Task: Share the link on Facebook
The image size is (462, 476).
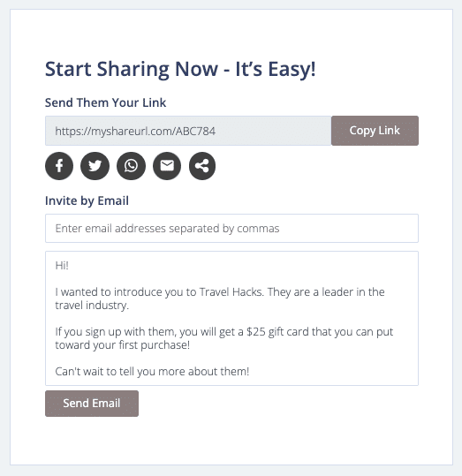Action: pyautogui.click(x=59, y=166)
